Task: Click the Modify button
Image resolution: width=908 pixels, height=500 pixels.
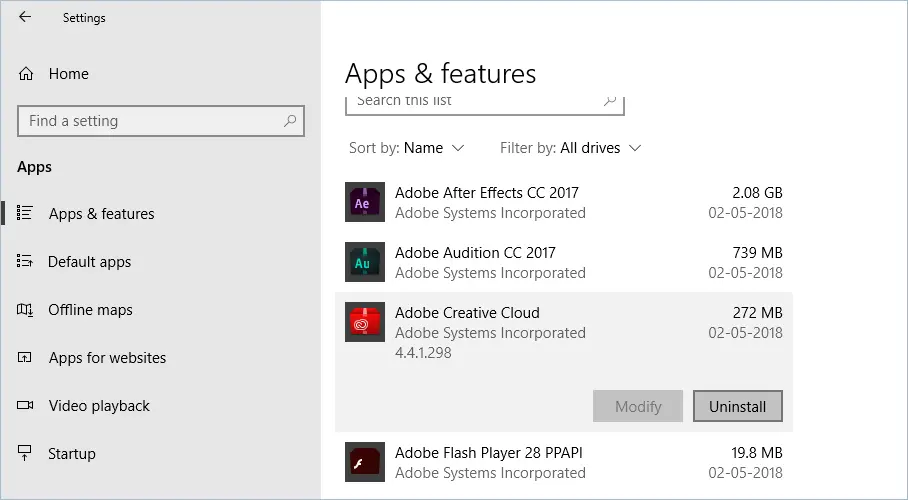Action: point(638,406)
